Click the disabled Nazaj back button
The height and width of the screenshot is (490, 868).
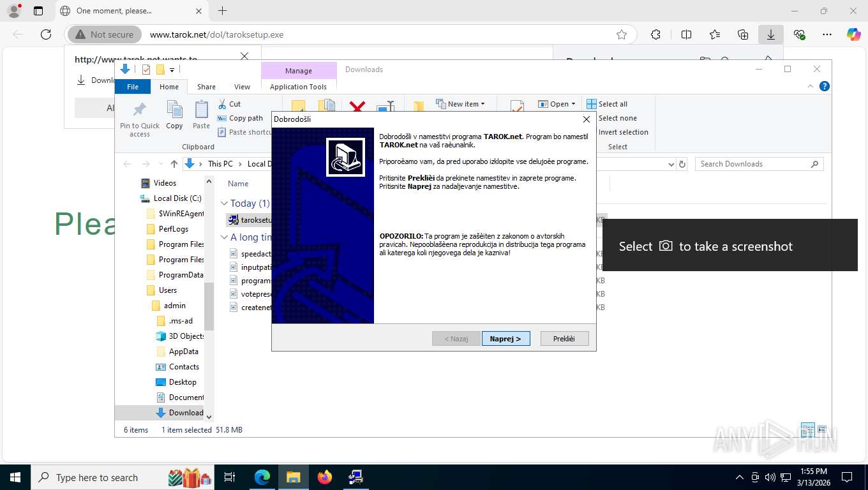click(456, 339)
